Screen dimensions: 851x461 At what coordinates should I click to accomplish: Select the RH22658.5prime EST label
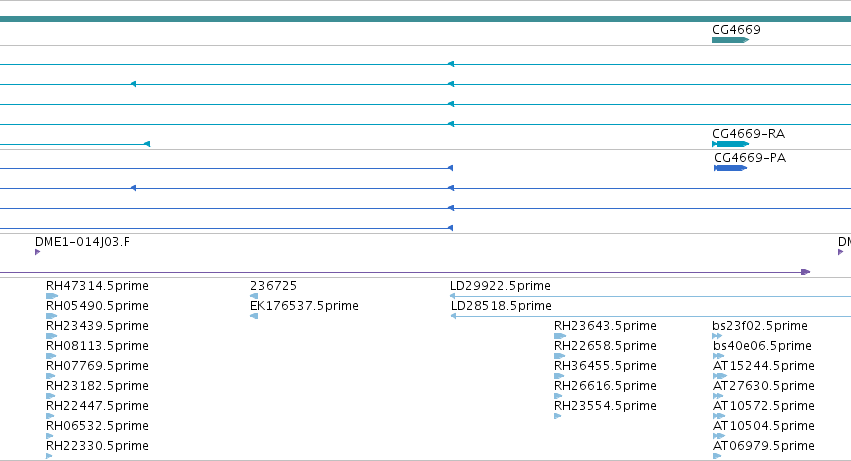[x=605, y=346]
